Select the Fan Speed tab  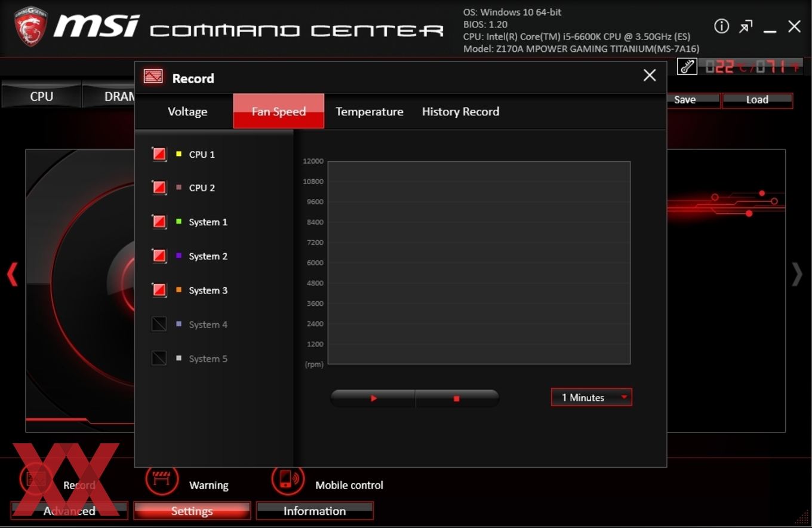pyautogui.click(x=279, y=111)
